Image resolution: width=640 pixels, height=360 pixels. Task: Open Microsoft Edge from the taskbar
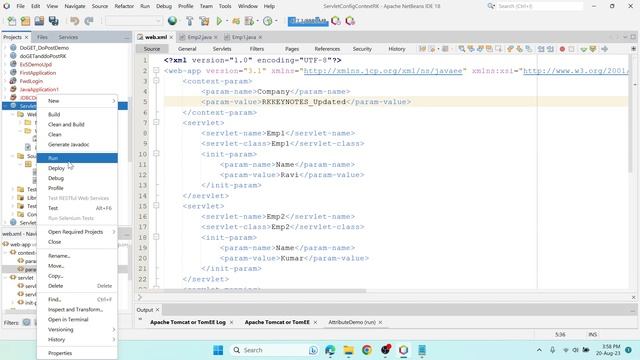tap(330, 350)
